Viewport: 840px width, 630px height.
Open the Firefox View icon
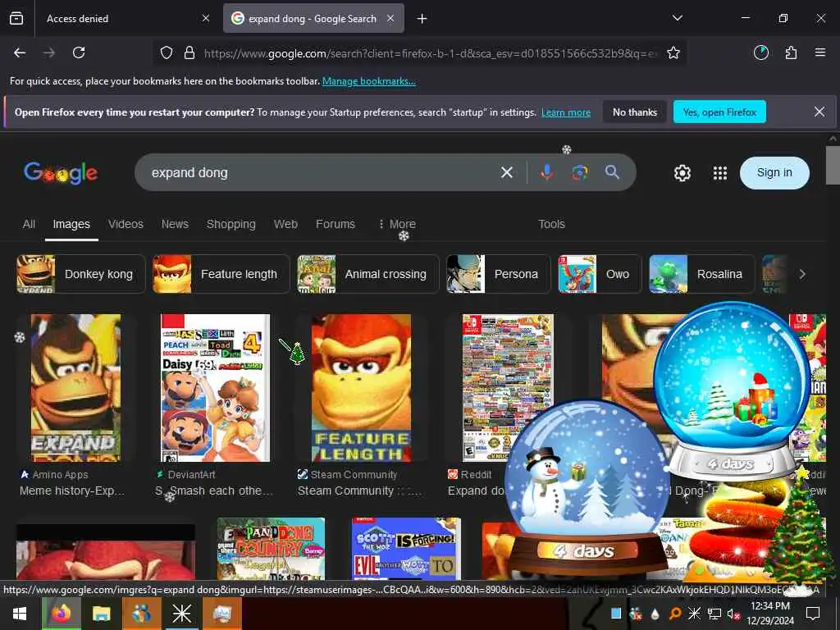pos(16,18)
